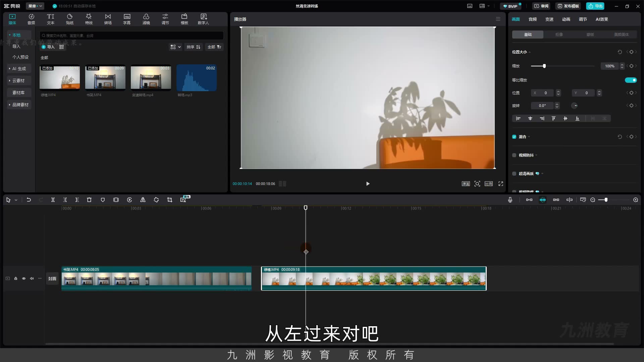Switch to the 蒙版 sub-tab

coord(590,35)
